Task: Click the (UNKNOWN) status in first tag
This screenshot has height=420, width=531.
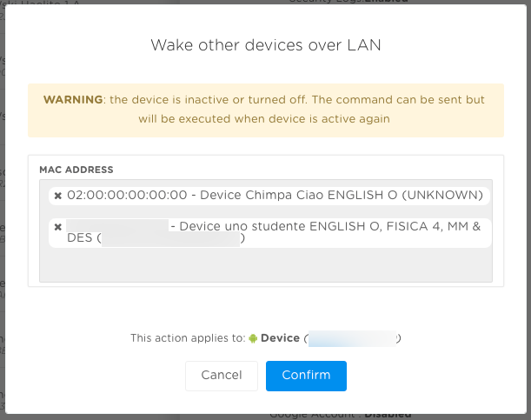Action: tap(442, 195)
